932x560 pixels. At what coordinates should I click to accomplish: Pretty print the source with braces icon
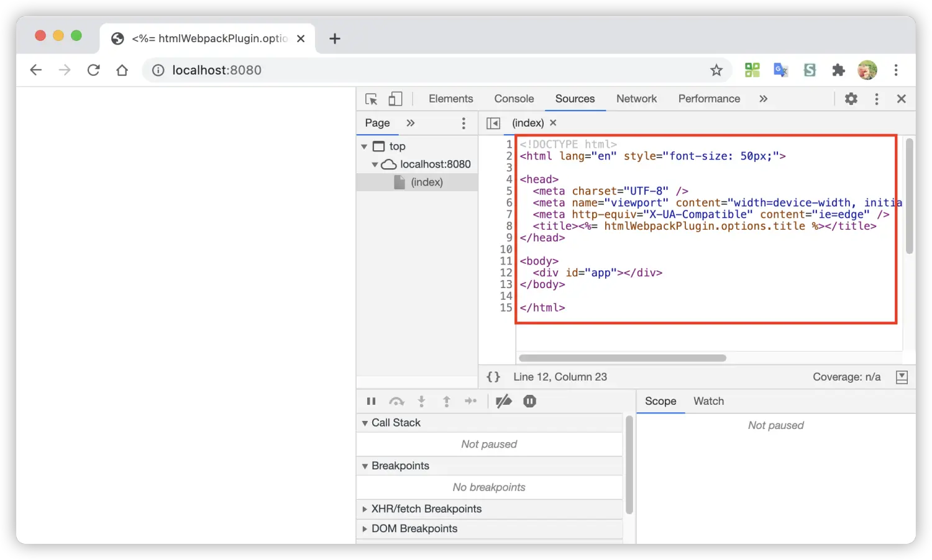pyautogui.click(x=493, y=377)
